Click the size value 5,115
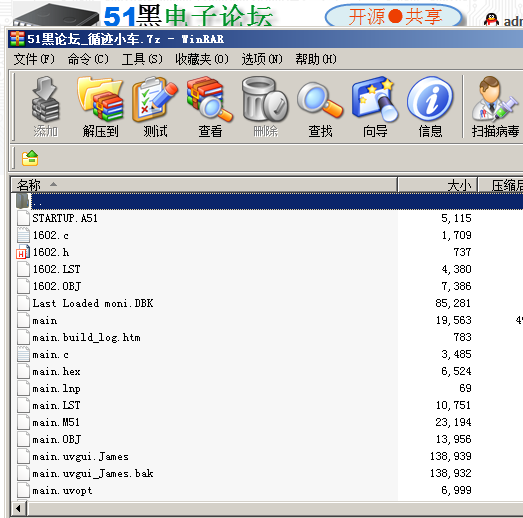523x518 pixels. tap(456, 218)
